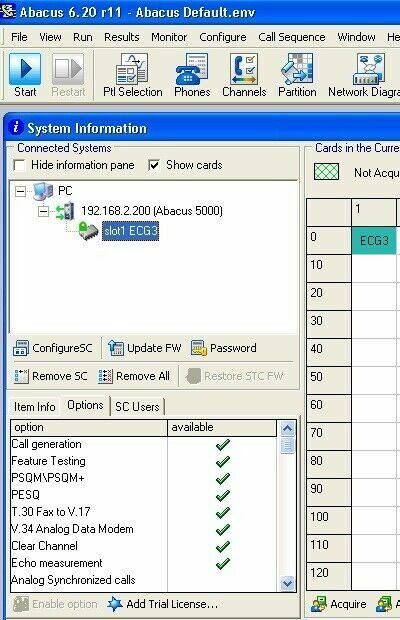Click the Acquire button

pyautogui.click(x=339, y=604)
